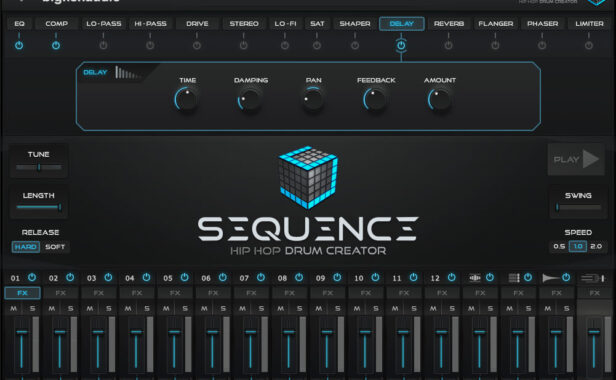Toggle power icon for channel 01
The image size is (616, 380).
point(32,277)
